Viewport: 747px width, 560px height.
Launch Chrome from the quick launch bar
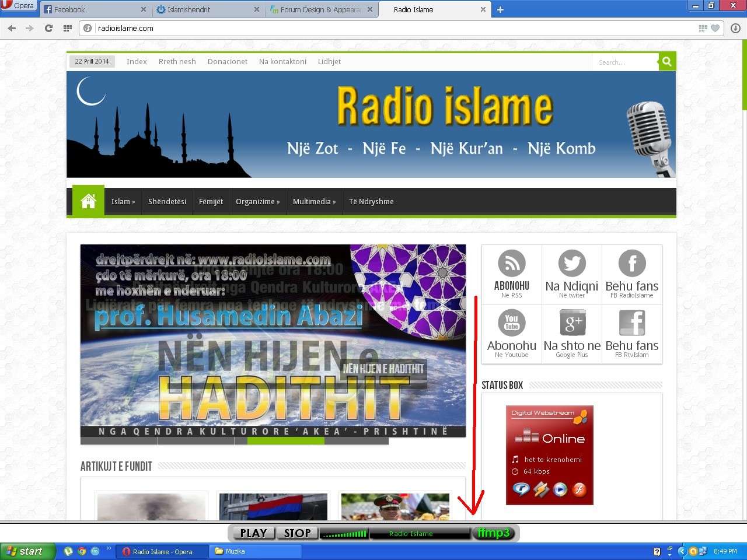[x=82, y=551]
